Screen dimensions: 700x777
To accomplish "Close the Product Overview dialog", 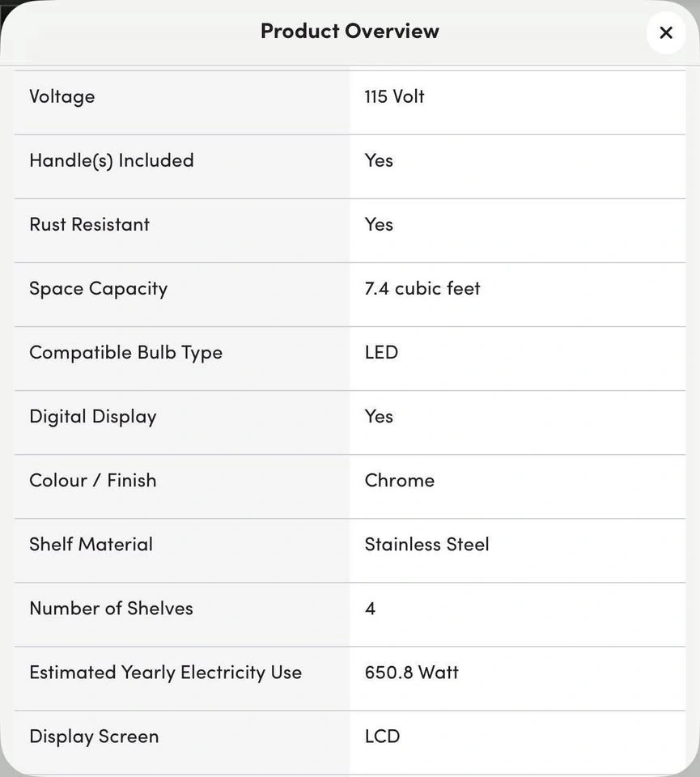I will [x=666, y=32].
